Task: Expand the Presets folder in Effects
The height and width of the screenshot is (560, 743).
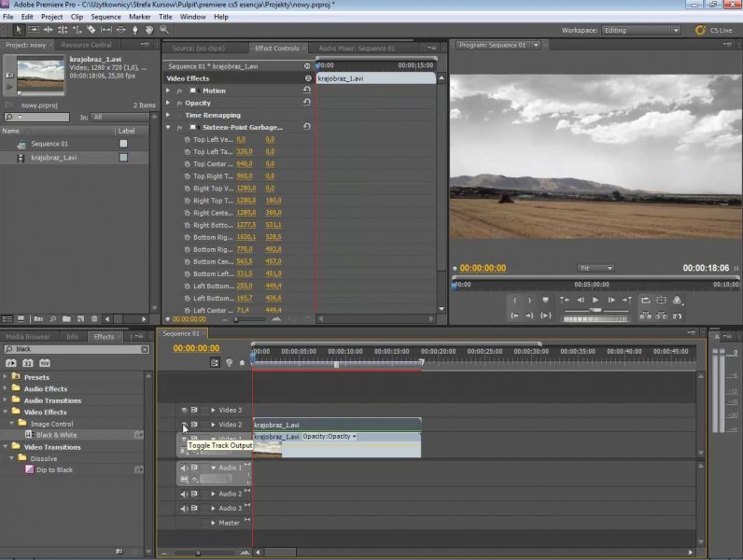Action: tap(6, 377)
